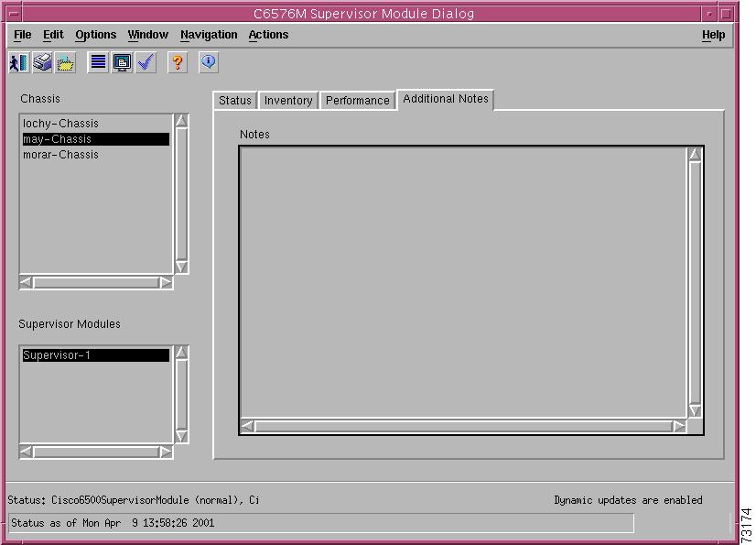Click Chassis list scroll right arrow
This screenshot has height=545, width=756.
[x=166, y=282]
